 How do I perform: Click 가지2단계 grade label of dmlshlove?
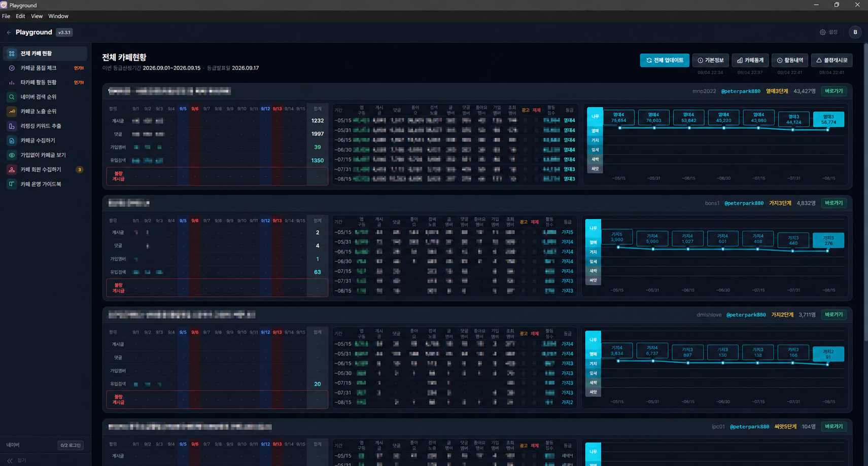coord(782,315)
